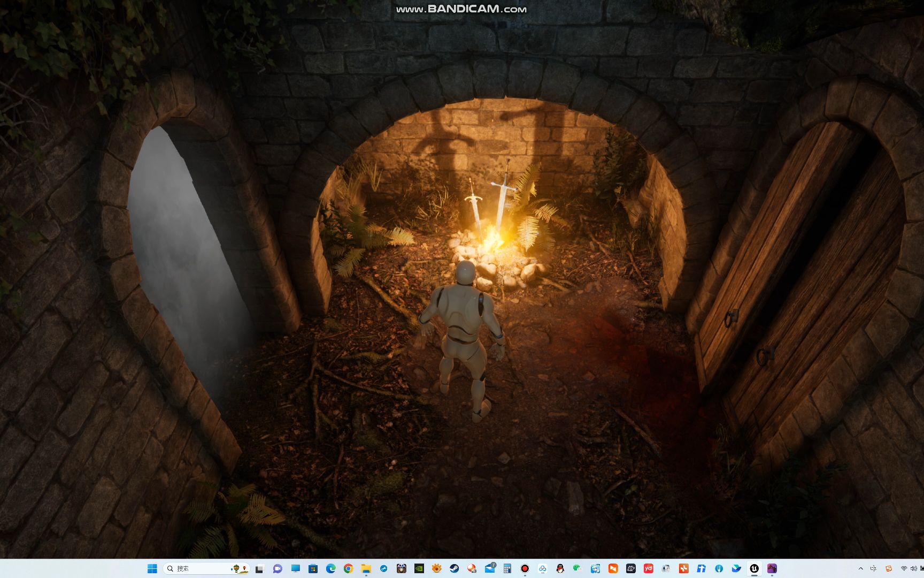
Task: Open Wi-Fi network settings in tray
Action: click(x=904, y=568)
